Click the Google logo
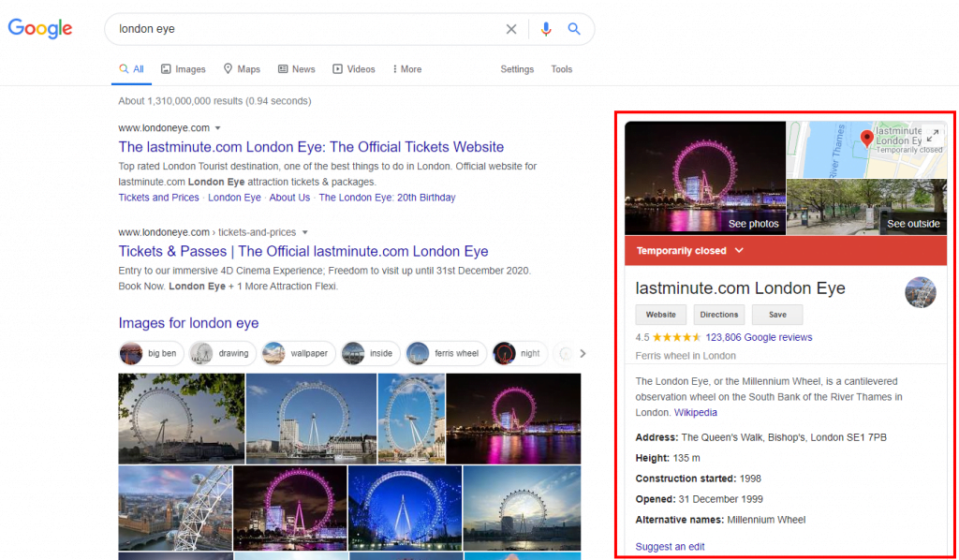Screen dimensions: 959x560 (x=39, y=29)
